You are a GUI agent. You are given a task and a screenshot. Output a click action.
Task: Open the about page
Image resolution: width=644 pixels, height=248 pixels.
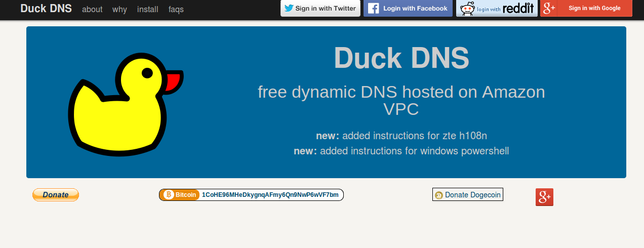tap(92, 9)
